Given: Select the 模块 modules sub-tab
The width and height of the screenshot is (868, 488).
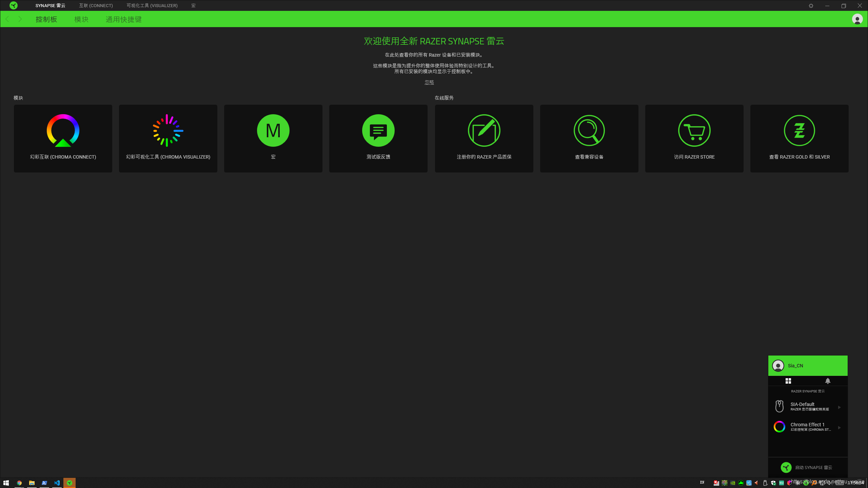Looking at the screenshot, I should [81, 19].
